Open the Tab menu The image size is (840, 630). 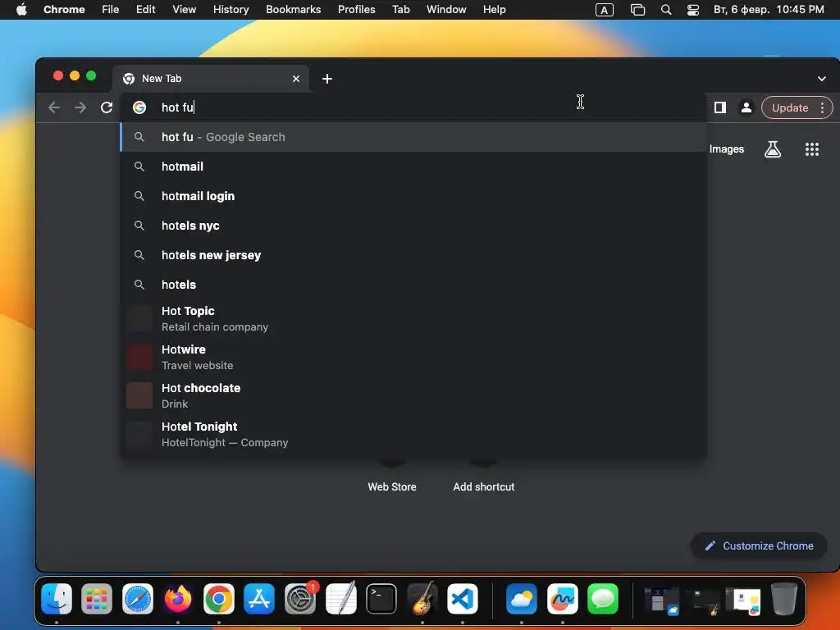coord(400,10)
